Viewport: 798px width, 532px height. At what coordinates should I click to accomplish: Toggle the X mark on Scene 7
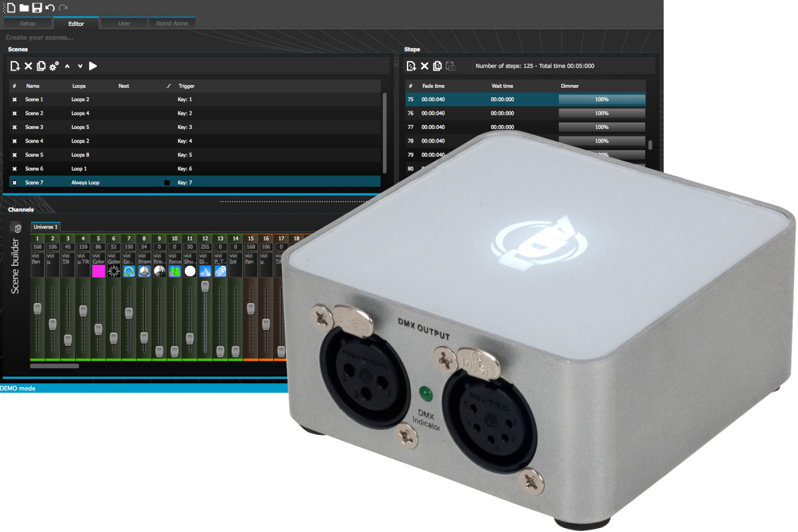point(15,182)
